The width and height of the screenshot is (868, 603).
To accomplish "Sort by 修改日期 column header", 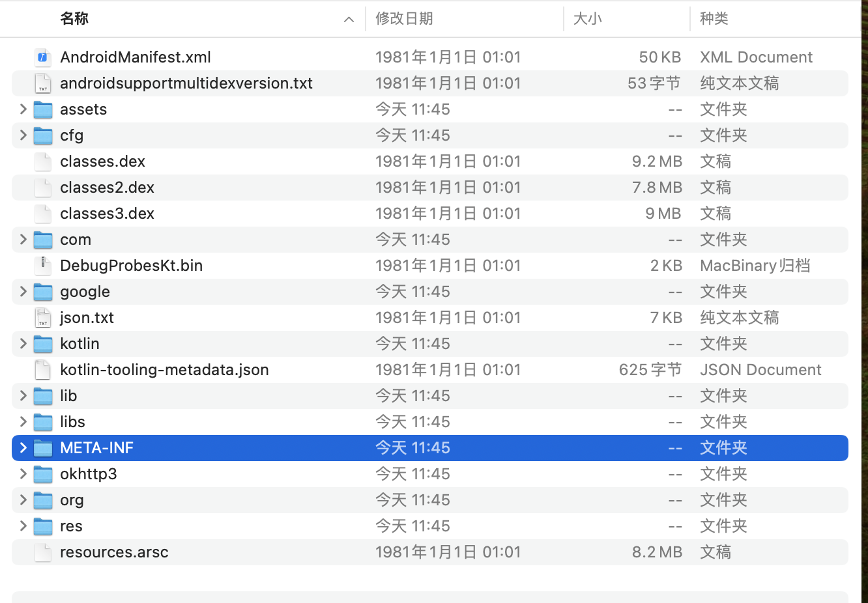I will [x=404, y=19].
